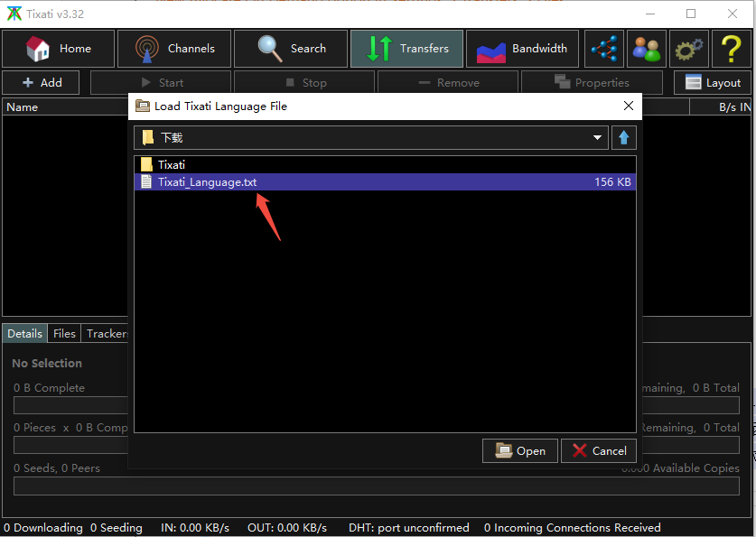Go up one folder level
This screenshot has height=537, width=756.
623,138
